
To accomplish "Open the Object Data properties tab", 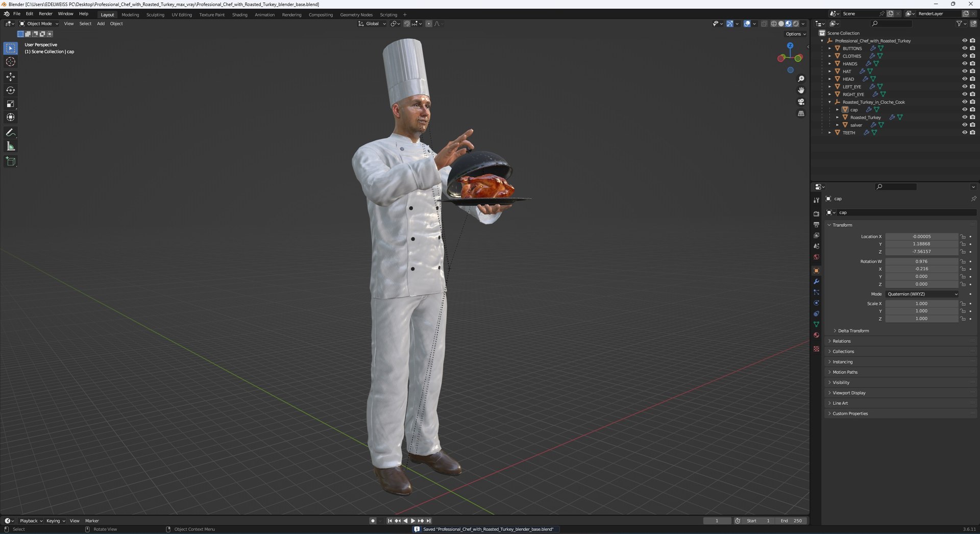I will coord(816,324).
